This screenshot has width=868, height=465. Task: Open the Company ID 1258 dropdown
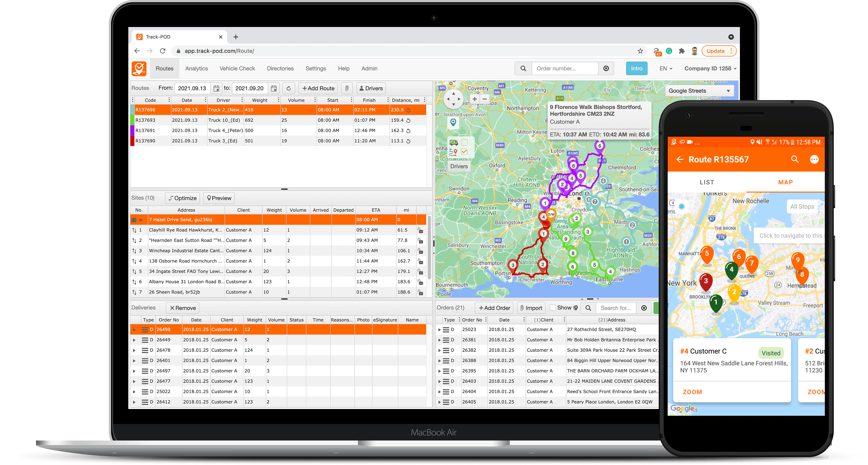pyautogui.click(x=710, y=69)
